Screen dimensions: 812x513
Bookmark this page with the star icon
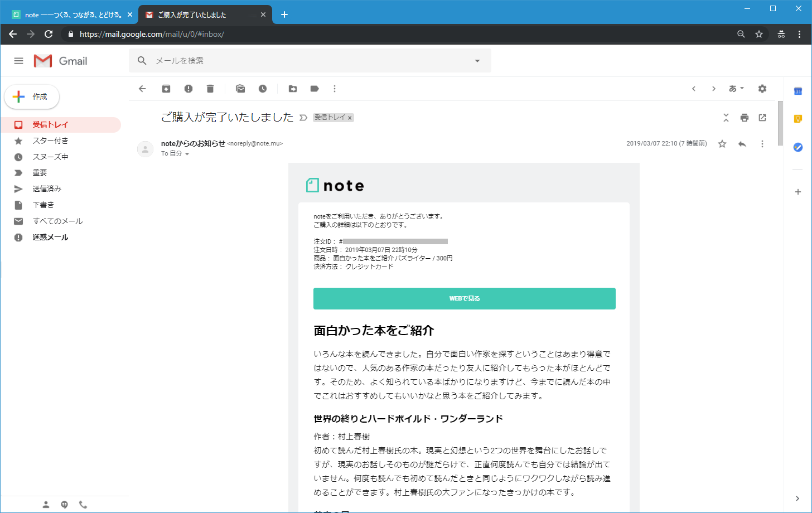759,34
